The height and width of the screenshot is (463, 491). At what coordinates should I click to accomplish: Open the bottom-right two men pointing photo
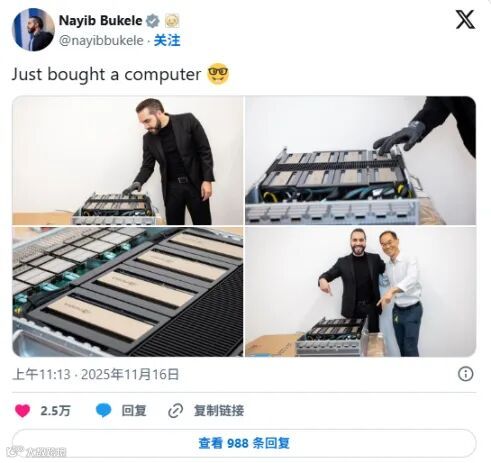point(361,292)
